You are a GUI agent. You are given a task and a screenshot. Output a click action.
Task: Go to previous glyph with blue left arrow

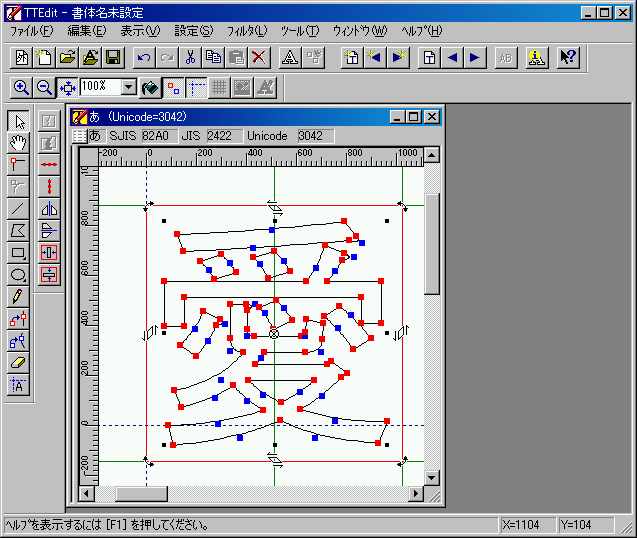pyautogui.click(x=452, y=57)
